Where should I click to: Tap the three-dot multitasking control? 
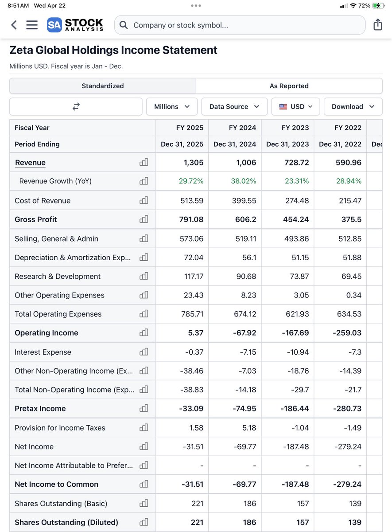point(196,6)
